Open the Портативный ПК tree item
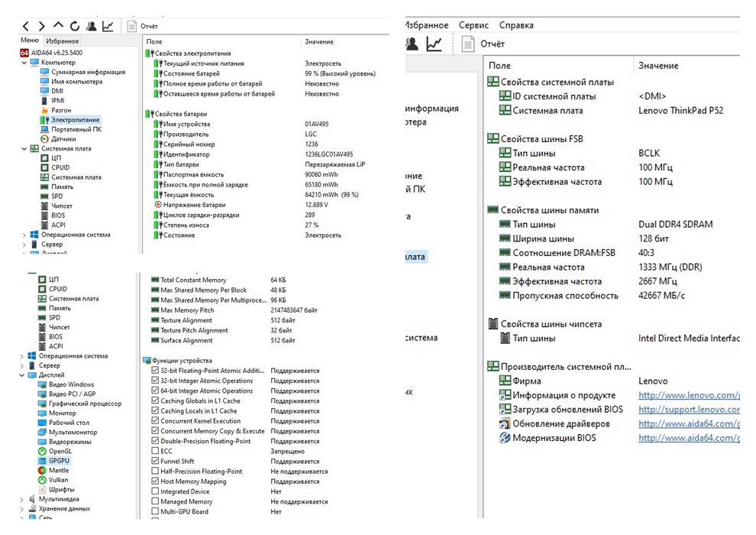This screenshot has width=756, height=535. (x=76, y=129)
